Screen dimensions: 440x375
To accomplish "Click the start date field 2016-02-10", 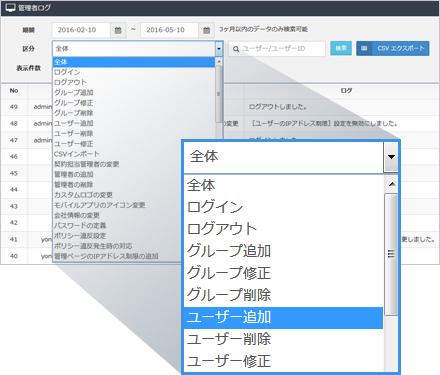I will pos(81,30).
